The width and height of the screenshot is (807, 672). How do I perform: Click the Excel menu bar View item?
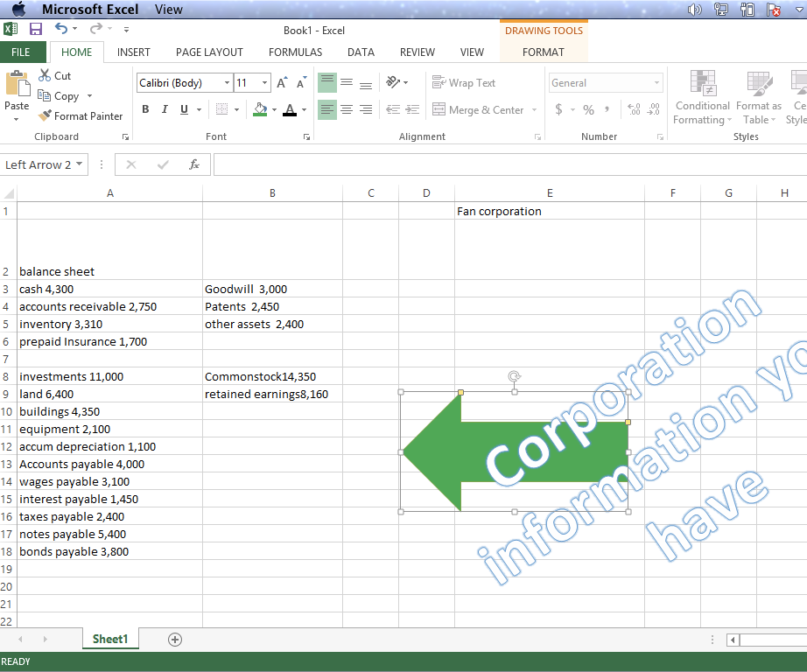(168, 9)
